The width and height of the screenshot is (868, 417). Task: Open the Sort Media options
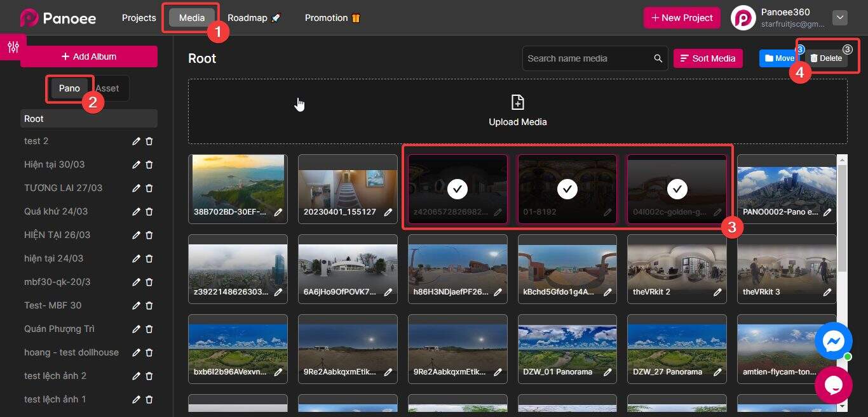[x=707, y=58]
